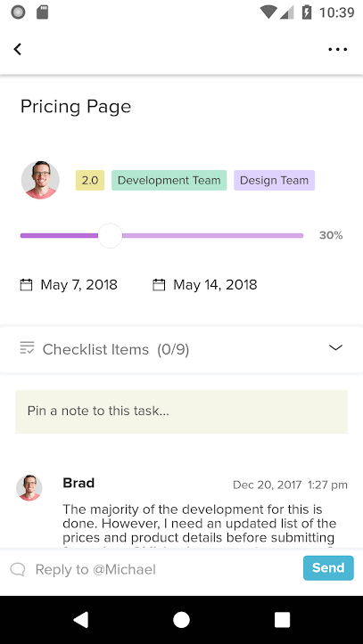This screenshot has height=644, width=363.
Task: Open the three-dot more options menu
Action: click(337, 49)
